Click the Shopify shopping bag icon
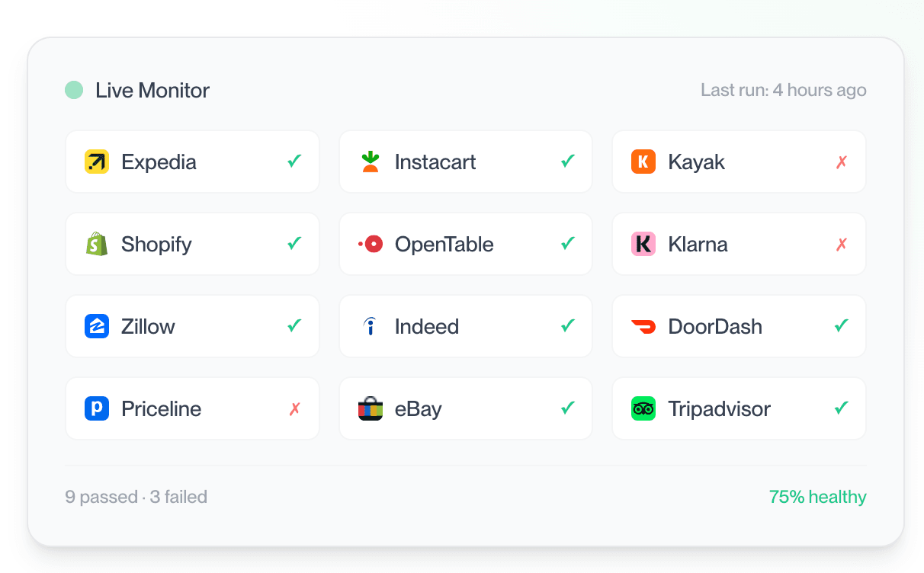The height and width of the screenshot is (573, 924). click(x=97, y=244)
